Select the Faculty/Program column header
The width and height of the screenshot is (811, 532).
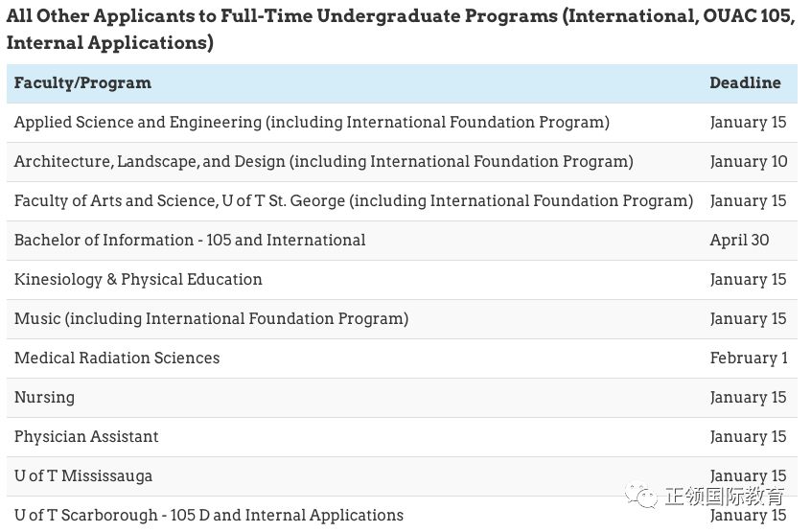(x=82, y=82)
